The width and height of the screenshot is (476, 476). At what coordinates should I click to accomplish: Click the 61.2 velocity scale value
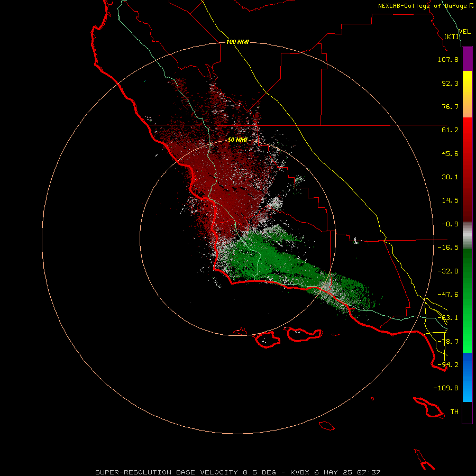(x=450, y=130)
